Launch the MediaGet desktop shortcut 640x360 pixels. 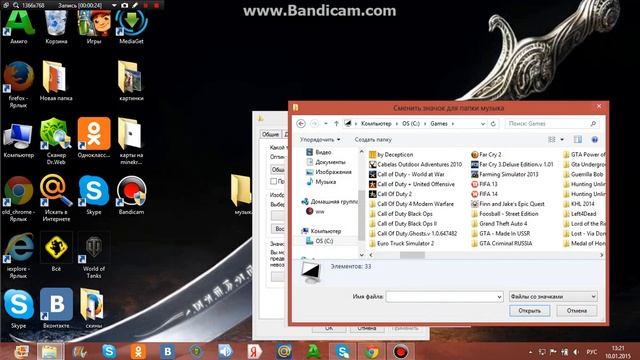131,27
